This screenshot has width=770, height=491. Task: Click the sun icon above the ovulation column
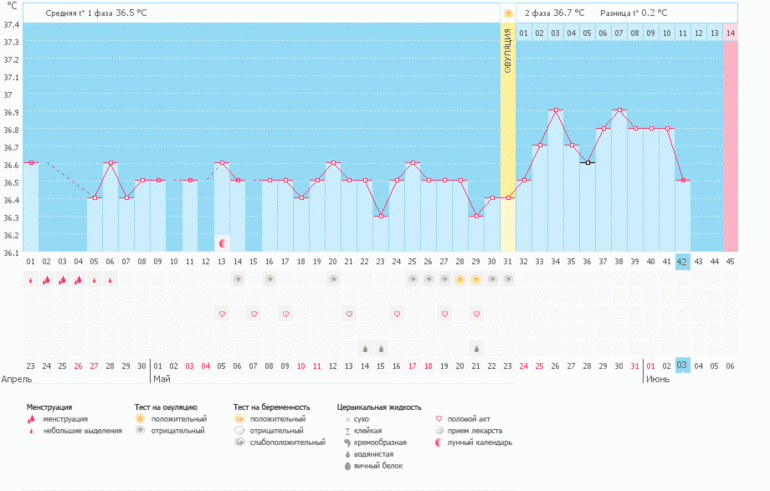508,13
